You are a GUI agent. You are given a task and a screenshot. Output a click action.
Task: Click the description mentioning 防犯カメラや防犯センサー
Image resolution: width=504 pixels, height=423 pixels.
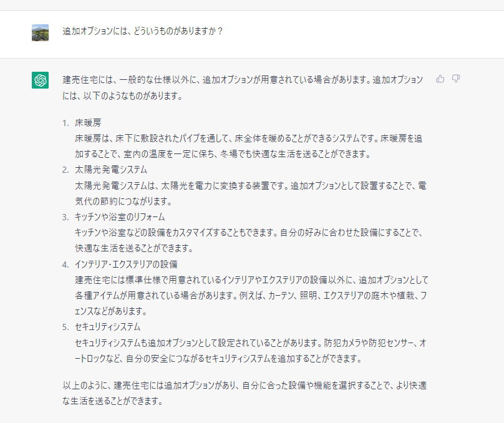[250, 351]
